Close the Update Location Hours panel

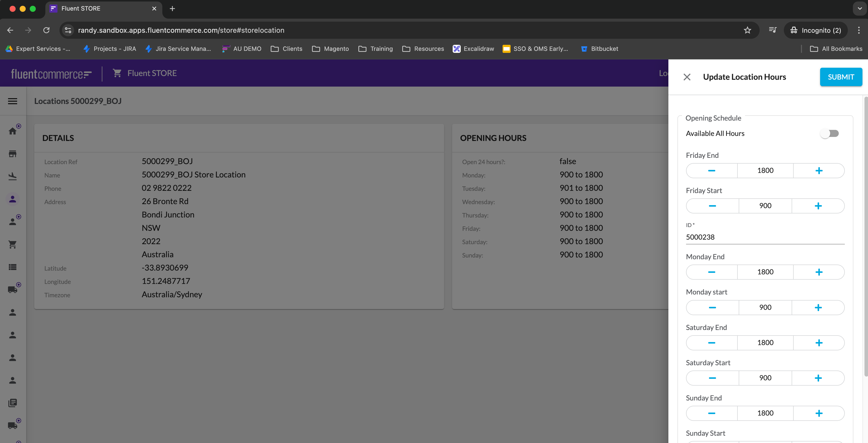click(x=687, y=77)
